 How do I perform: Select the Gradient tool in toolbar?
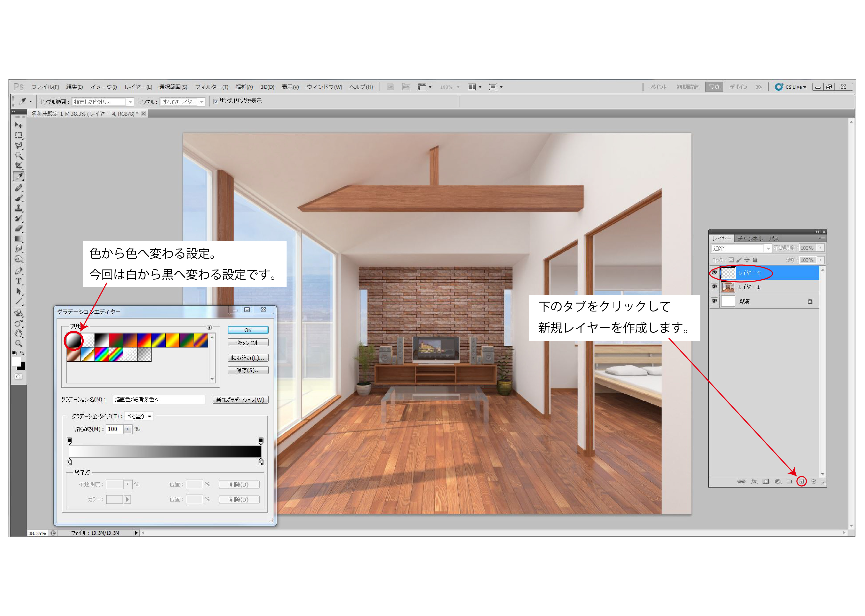18,239
